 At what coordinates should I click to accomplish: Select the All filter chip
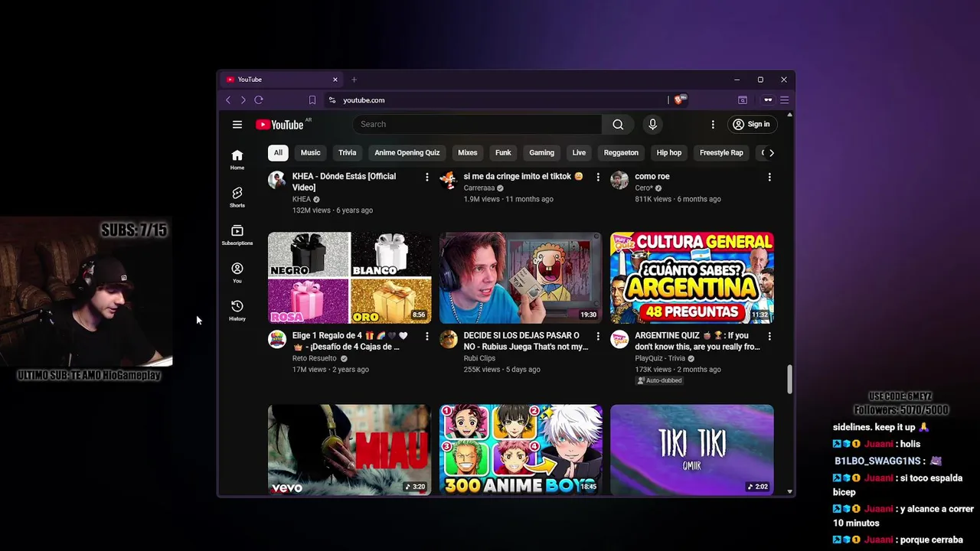(278, 152)
